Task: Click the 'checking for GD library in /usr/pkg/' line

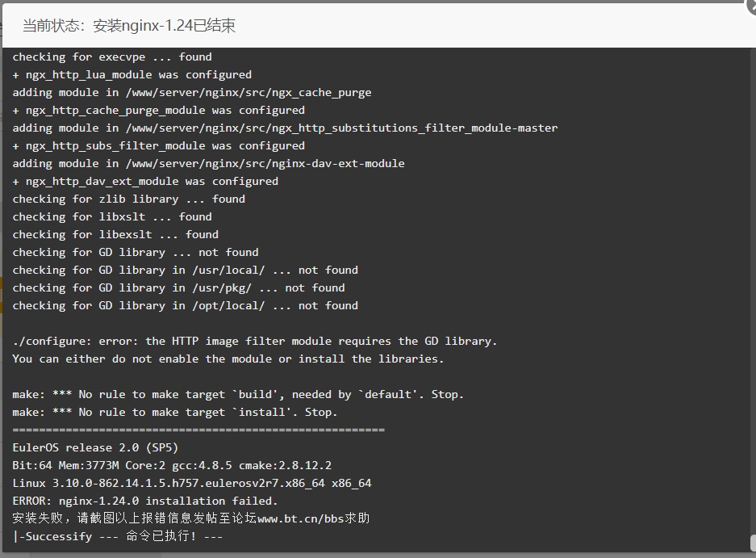Action: tap(179, 288)
